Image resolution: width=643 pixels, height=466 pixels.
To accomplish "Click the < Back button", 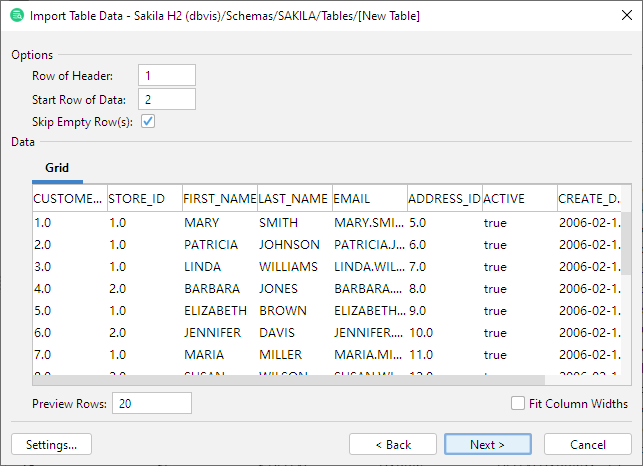I will 392,444.
